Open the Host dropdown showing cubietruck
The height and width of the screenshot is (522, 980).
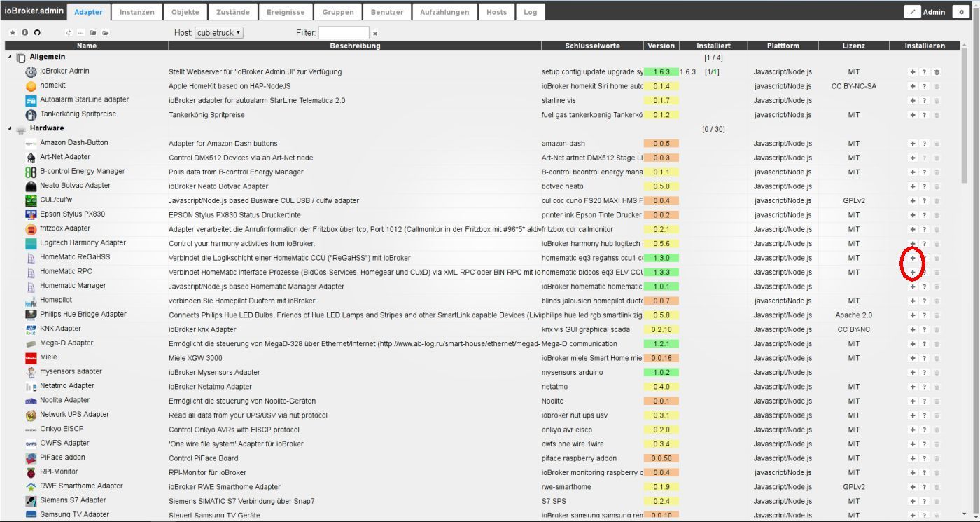click(219, 33)
